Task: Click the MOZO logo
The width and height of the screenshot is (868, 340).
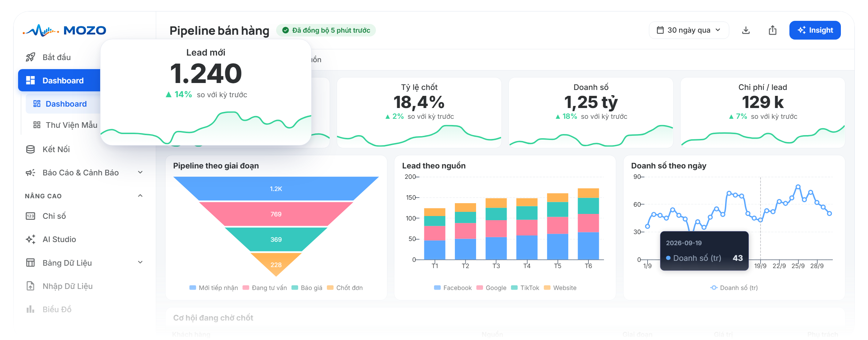Action: (x=65, y=30)
